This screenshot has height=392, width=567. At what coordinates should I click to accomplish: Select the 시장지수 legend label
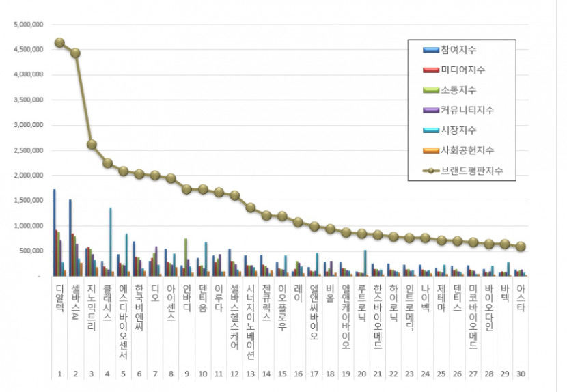click(x=458, y=130)
